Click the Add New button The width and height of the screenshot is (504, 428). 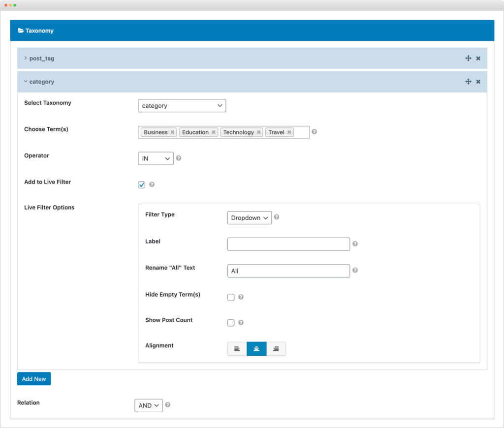pos(34,379)
